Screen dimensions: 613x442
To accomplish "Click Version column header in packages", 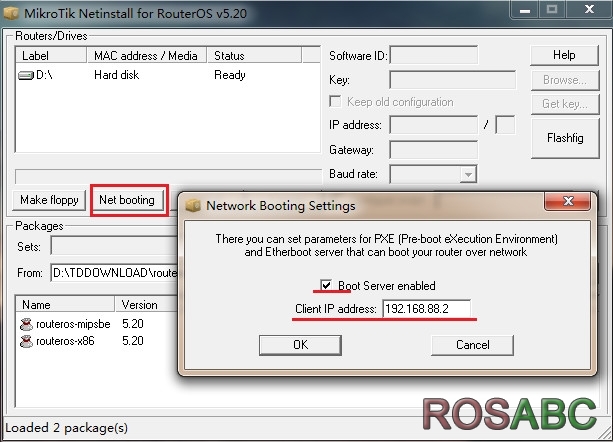I will 147,304.
